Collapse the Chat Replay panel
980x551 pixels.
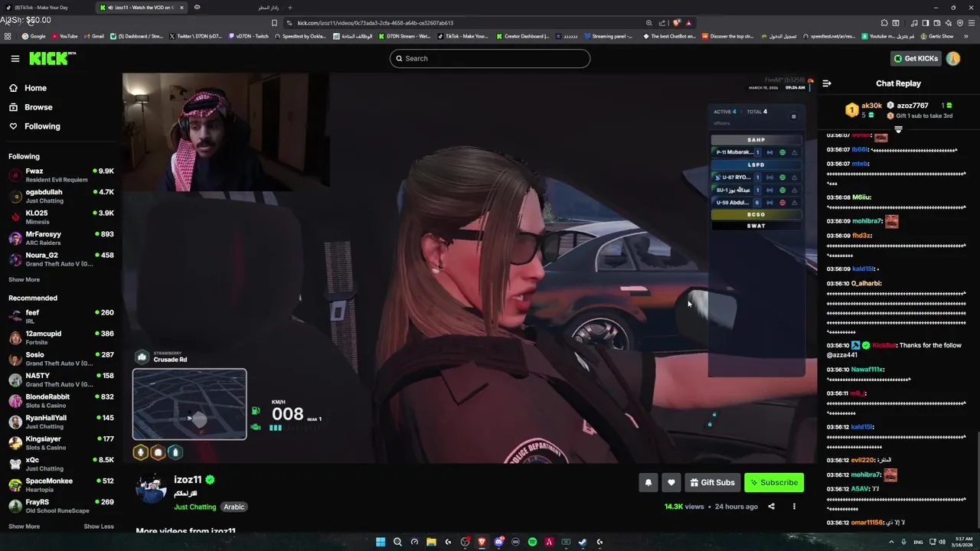point(827,83)
